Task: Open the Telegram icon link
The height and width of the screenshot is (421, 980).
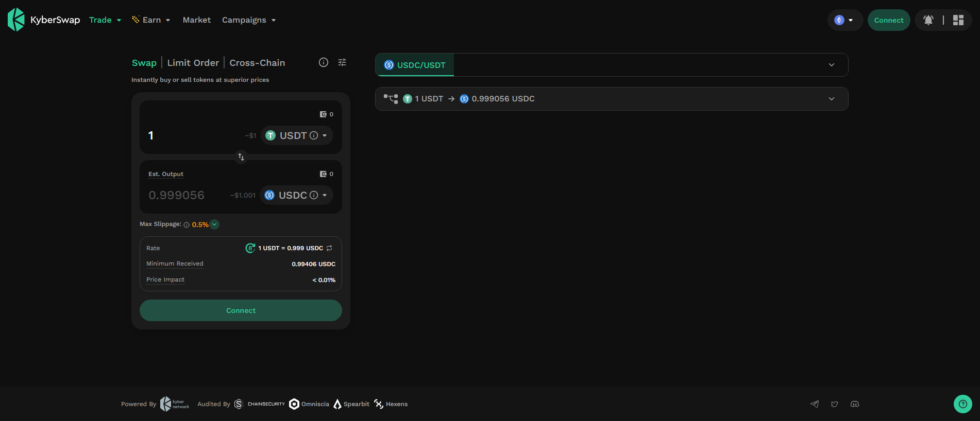Action: (815, 404)
